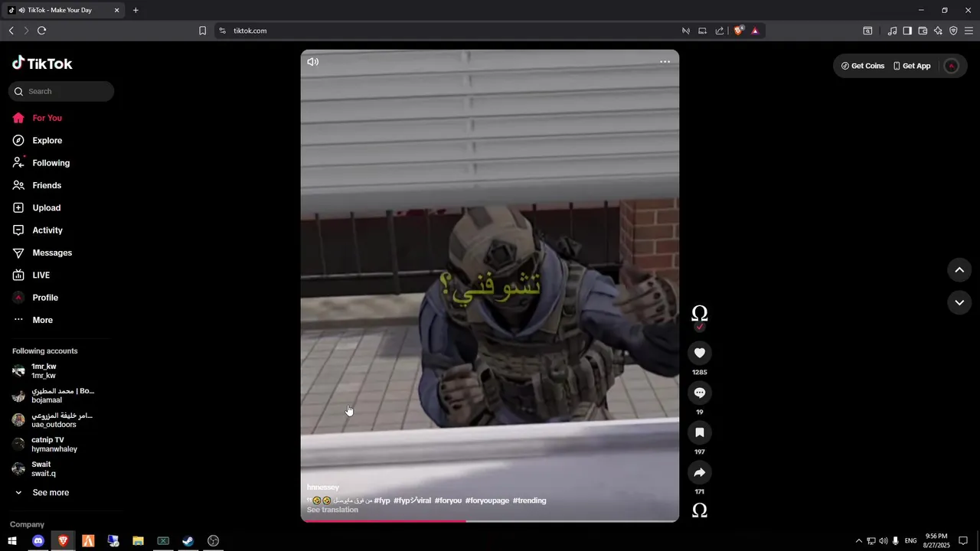Open the Leo AI sparkle icon

coord(938,31)
